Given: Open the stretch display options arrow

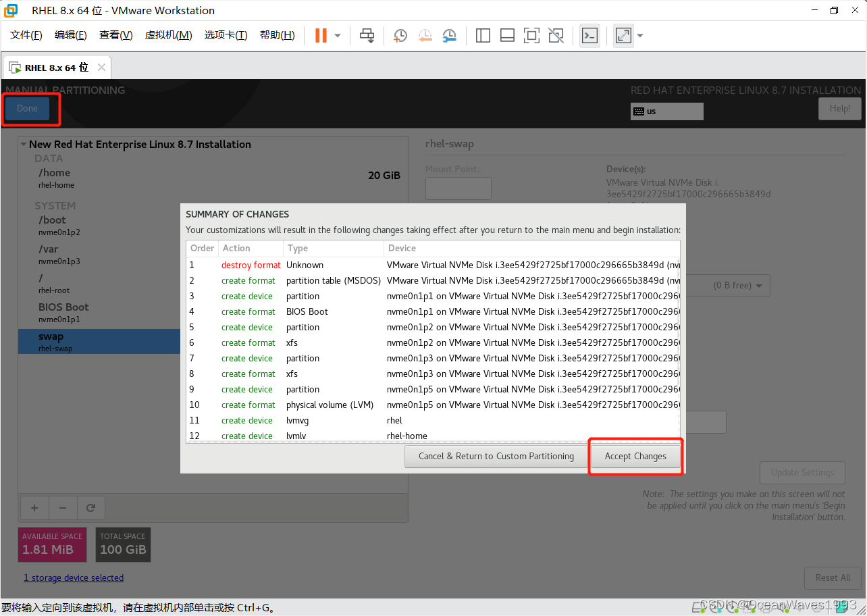Looking at the screenshot, I should (640, 35).
